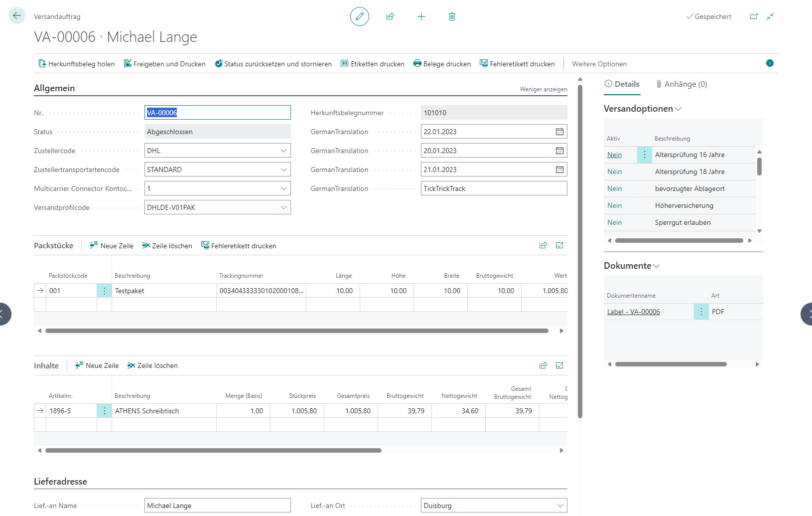Open the Versandprofilcode dropdown
The width and height of the screenshot is (812, 516).
(x=283, y=207)
